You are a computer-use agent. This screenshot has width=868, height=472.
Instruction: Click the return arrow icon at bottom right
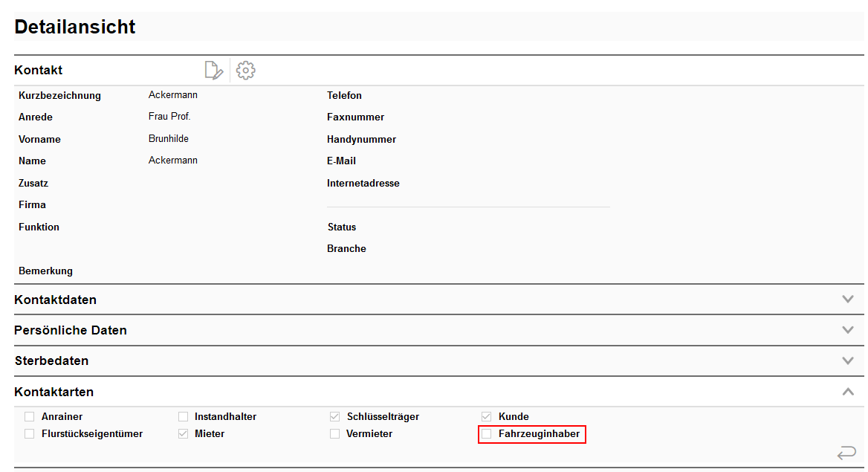846,453
